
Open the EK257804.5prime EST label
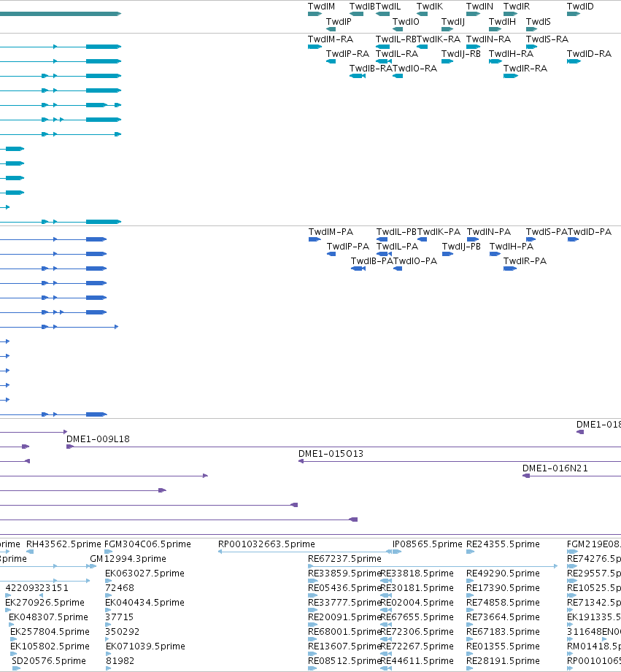pyautogui.click(x=50, y=632)
